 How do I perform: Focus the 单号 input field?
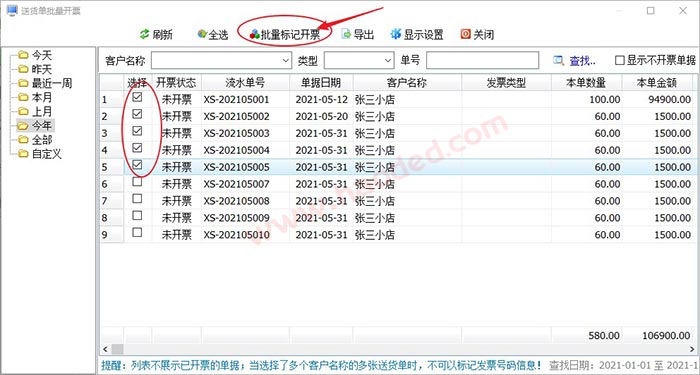pos(483,60)
